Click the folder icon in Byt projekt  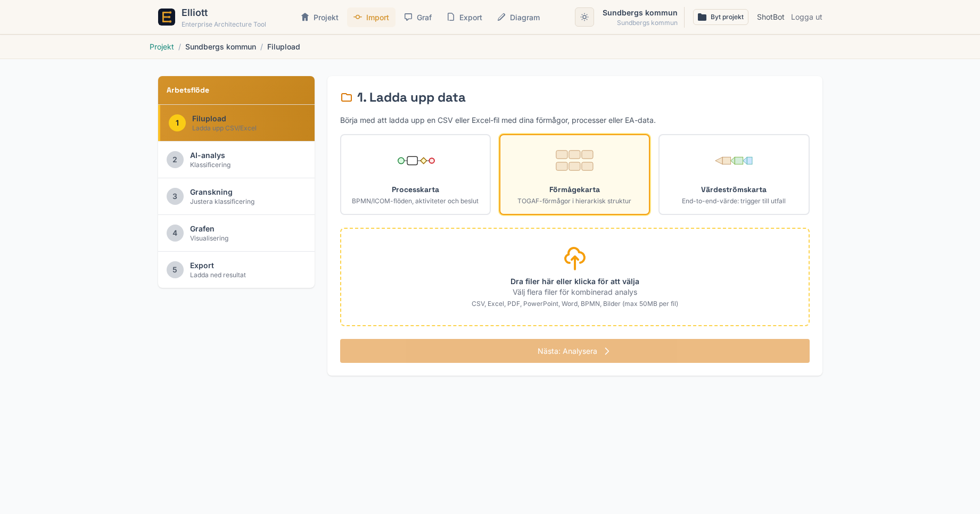tap(702, 17)
